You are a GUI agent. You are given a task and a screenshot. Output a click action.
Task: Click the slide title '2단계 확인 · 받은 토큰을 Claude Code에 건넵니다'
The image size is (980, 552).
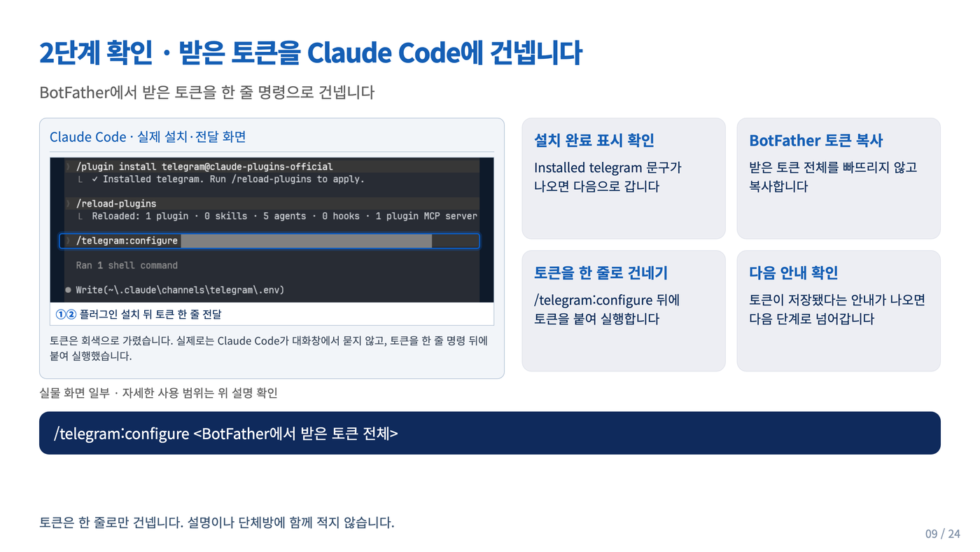(311, 53)
